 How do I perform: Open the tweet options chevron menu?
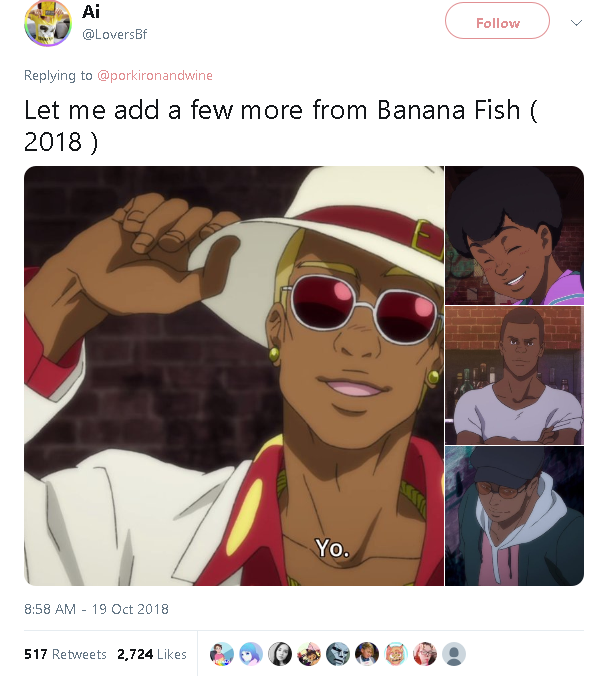575,23
